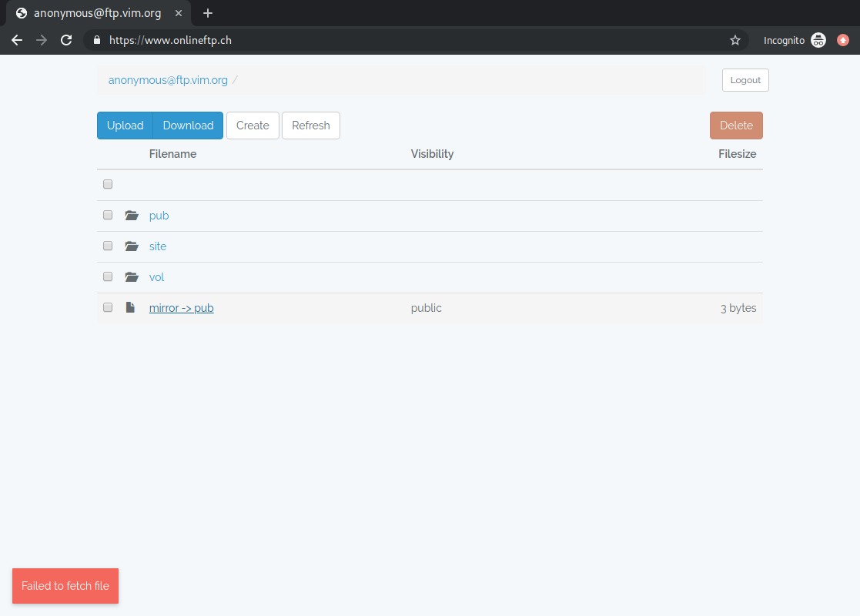Click the Upload button
The width and height of the screenshot is (860, 616).
(x=125, y=125)
